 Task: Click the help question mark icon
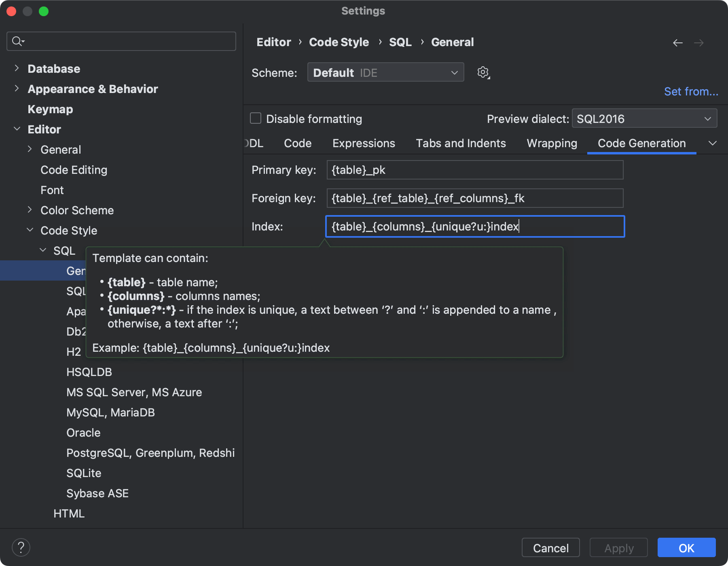pyautogui.click(x=21, y=547)
